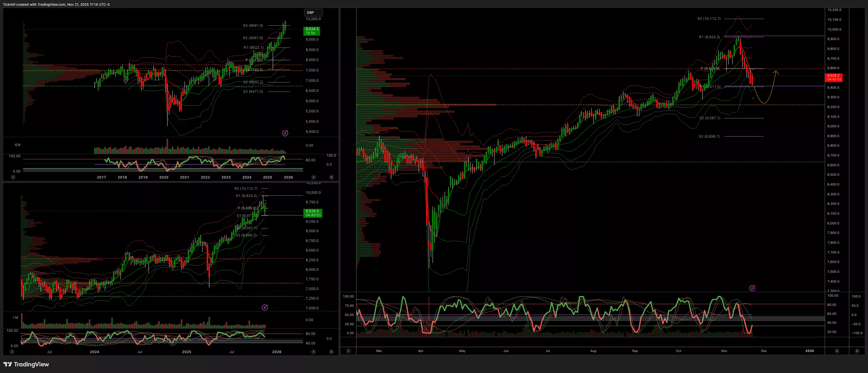This screenshot has width=868, height=373.
Task: Click the 10,000.0 level on the right price scale
Action: [834, 29]
